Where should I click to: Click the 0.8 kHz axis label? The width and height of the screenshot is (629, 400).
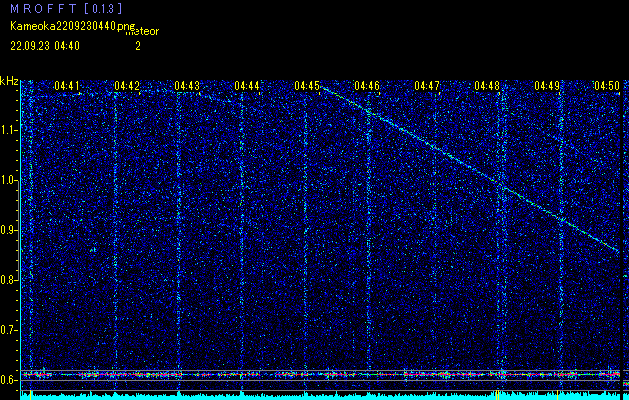pyautogui.click(x=9, y=280)
